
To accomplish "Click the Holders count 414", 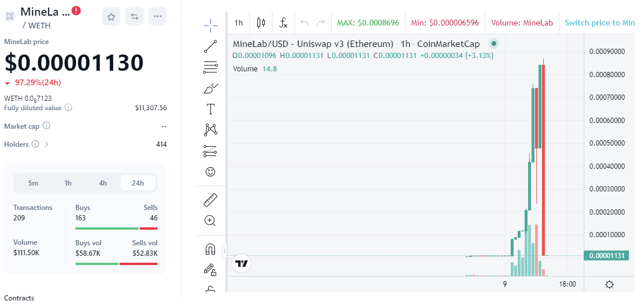I will 161,144.
